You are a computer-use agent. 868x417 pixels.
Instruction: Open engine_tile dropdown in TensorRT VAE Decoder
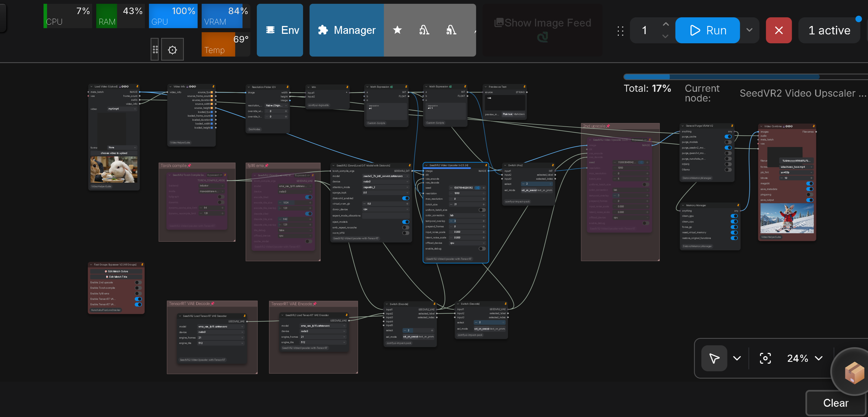point(221,343)
